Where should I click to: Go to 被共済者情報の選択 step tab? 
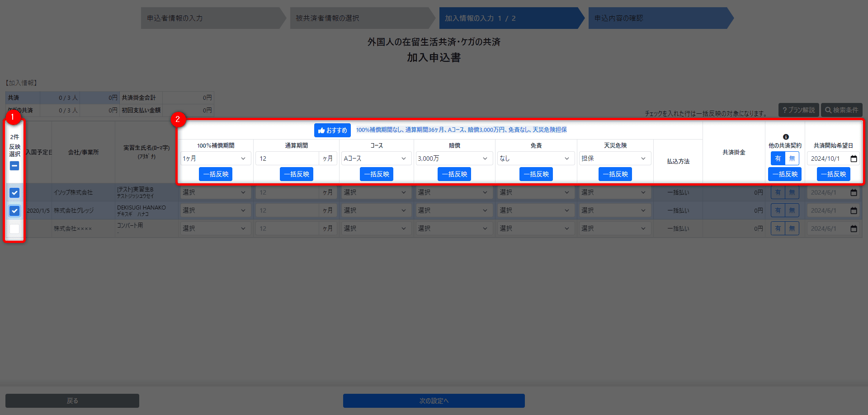[359, 18]
